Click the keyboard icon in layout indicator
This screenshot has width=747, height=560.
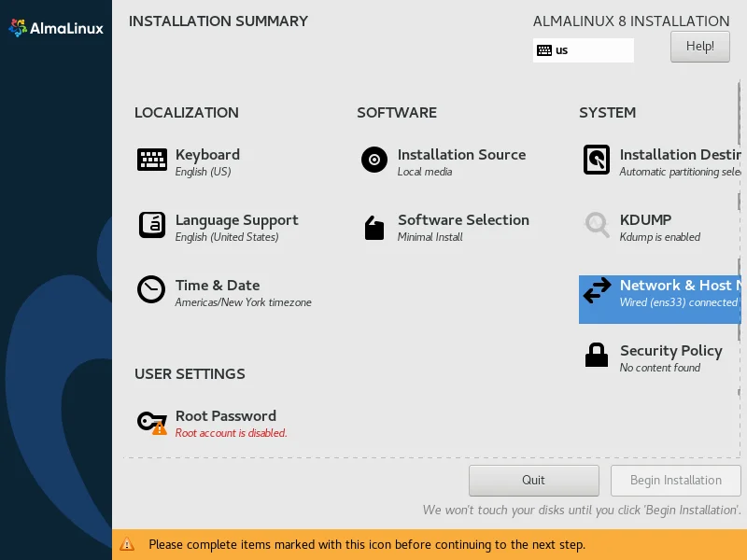click(544, 50)
